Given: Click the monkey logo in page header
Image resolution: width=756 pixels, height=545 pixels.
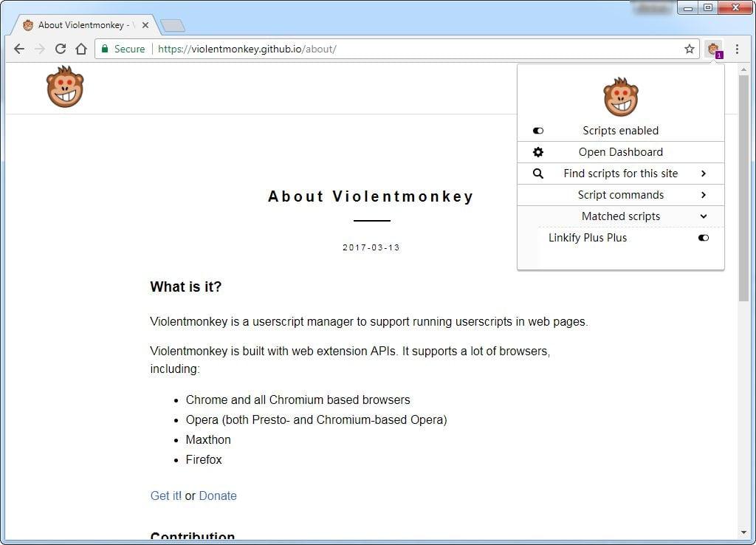Looking at the screenshot, I should [x=65, y=87].
